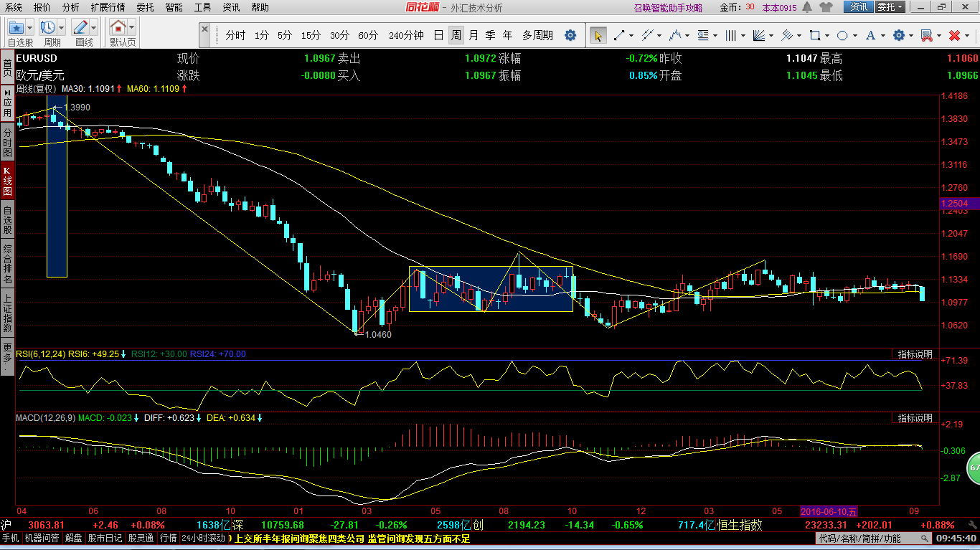
Task: Open the 综合排名 side tab
Action: click(7, 262)
